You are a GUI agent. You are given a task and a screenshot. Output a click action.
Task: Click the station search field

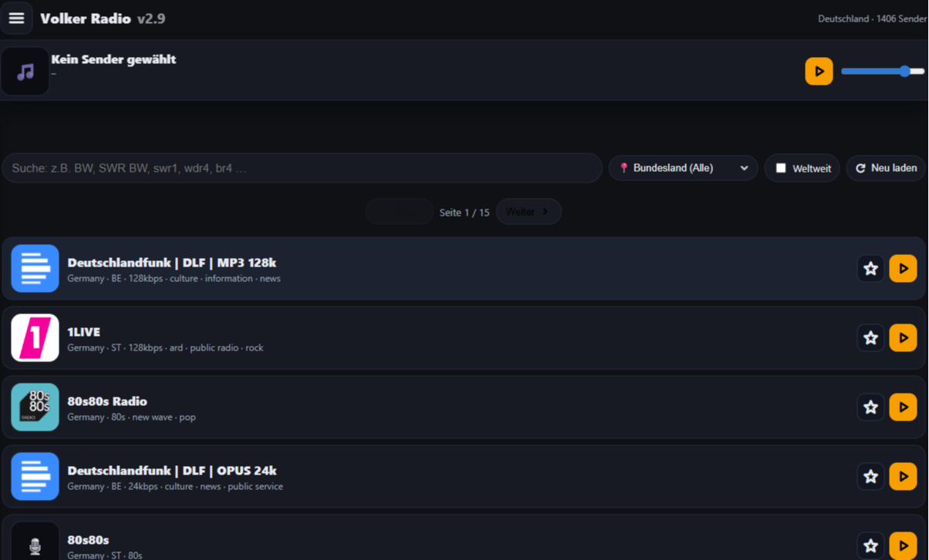301,168
